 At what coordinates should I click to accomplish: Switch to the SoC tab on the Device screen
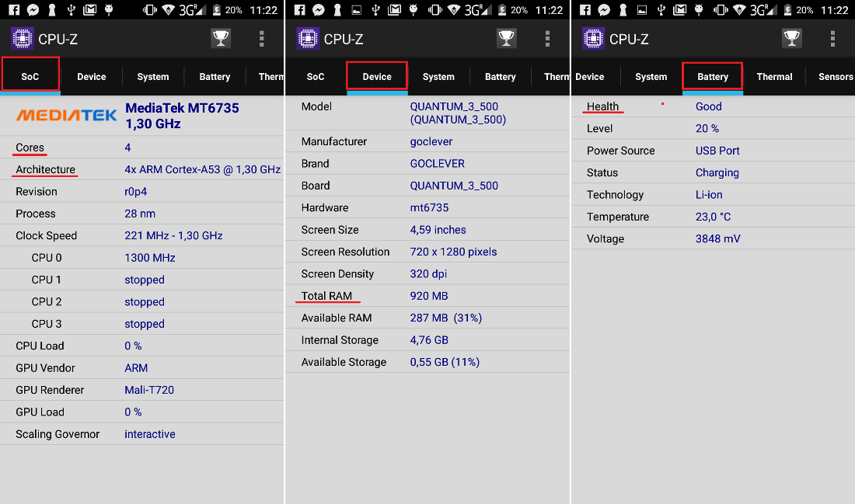pos(315,76)
